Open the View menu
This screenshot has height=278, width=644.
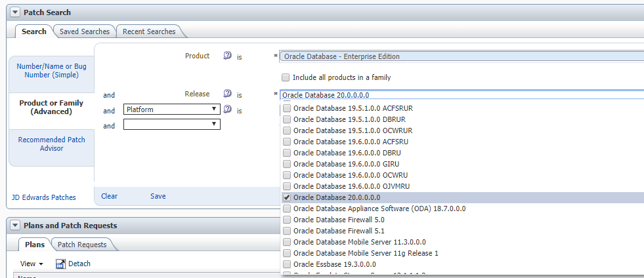[x=32, y=264]
